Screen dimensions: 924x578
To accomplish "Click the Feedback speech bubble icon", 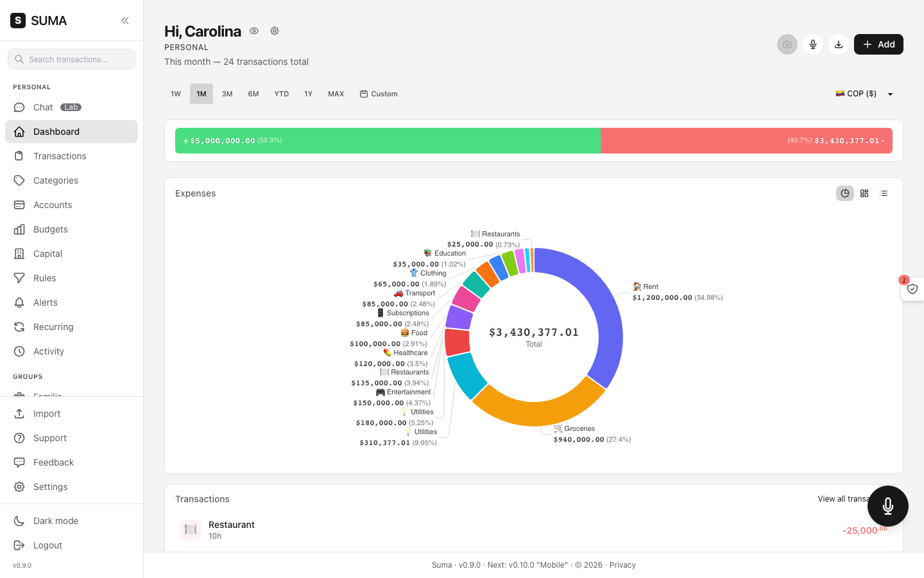I will click(19, 462).
